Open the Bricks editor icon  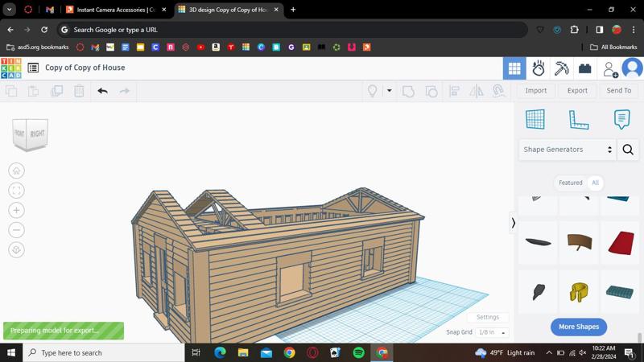point(585,68)
